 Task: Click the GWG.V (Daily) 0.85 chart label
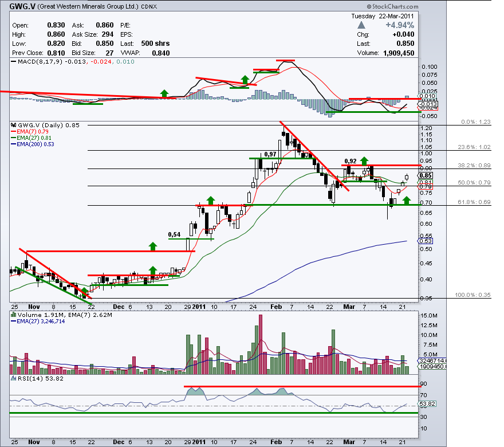[x=49, y=125]
